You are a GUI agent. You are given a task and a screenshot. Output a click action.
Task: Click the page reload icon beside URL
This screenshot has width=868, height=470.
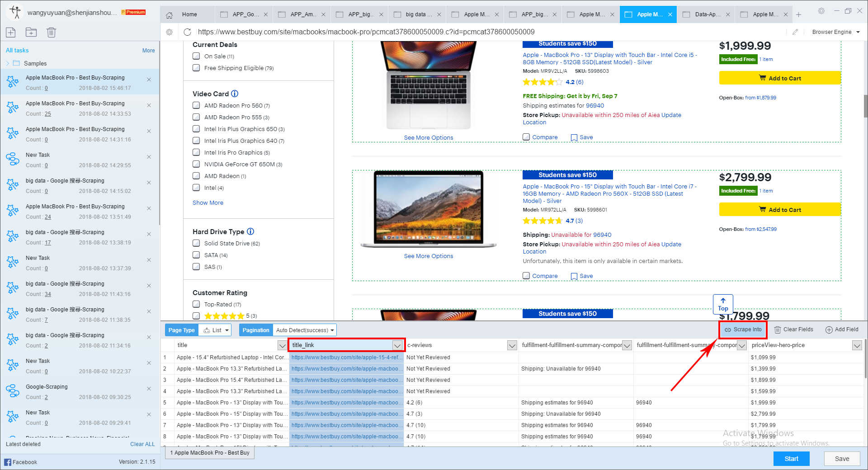(187, 32)
